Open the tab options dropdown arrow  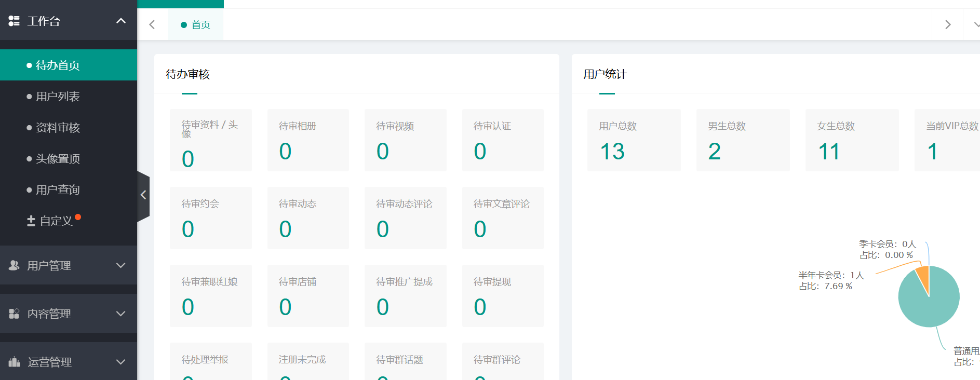click(975, 24)
